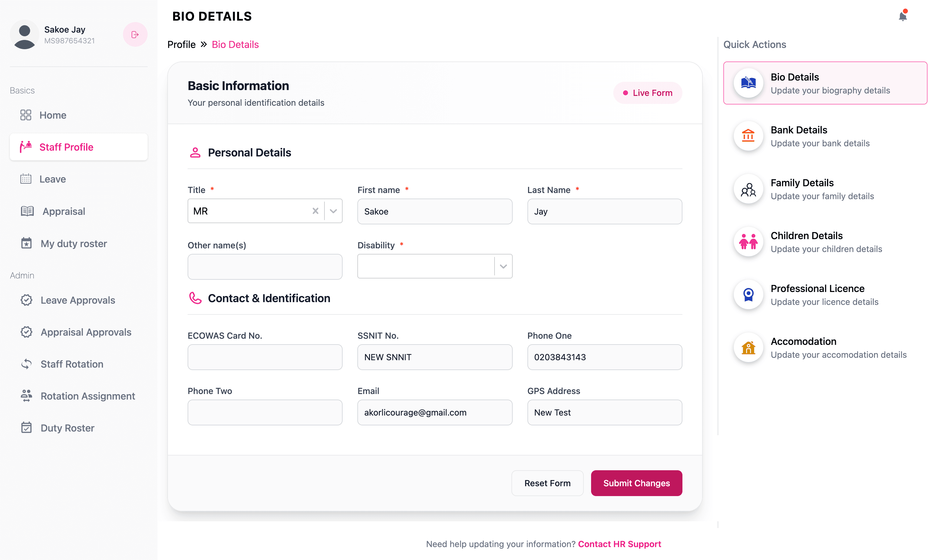Screen dimensions: 930x560
Task: Click the Accomodation house icon
Action: pyautogui.click(x=749, y=347)
